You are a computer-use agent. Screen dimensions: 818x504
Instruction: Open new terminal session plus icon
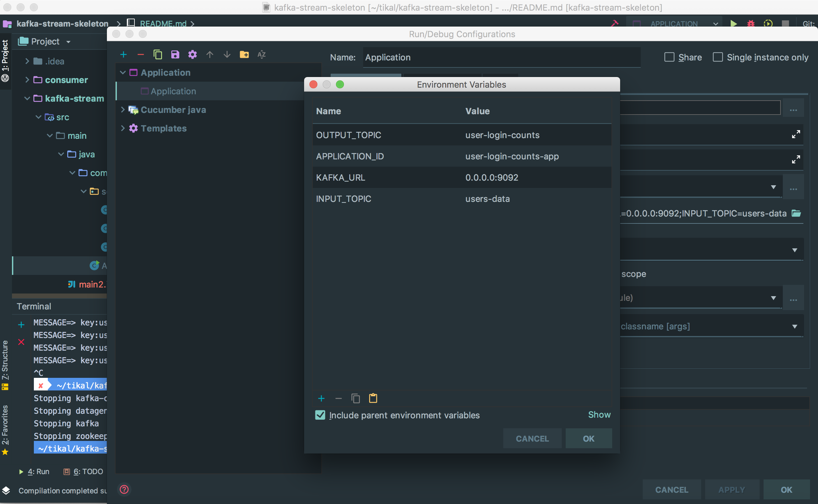(21, 324)
